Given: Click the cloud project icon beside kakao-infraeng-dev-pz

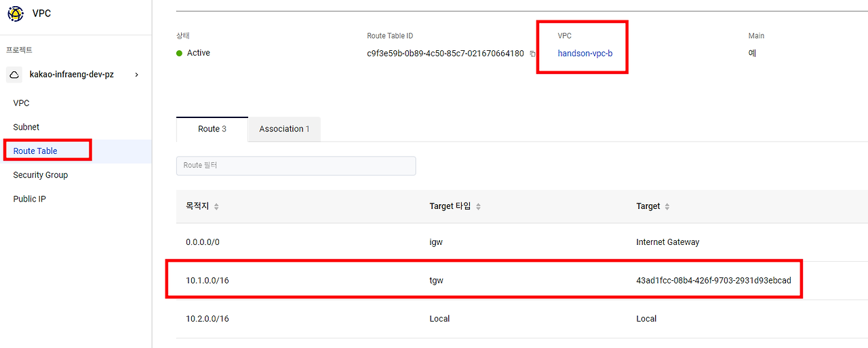Looking at the screenshot, I should [14, 75].
